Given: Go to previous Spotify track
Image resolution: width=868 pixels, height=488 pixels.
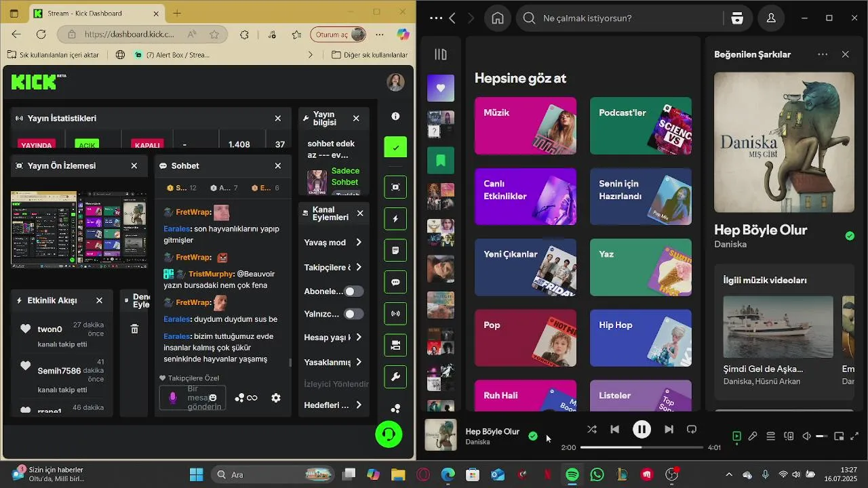Looking at the screenshot, I should pyautogui.click(x=614, y=429).
